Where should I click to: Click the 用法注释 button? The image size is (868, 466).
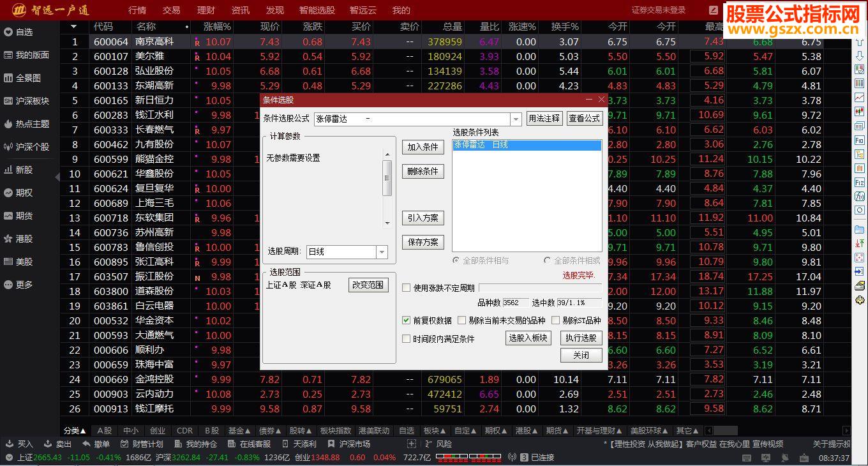pos(544,119)
